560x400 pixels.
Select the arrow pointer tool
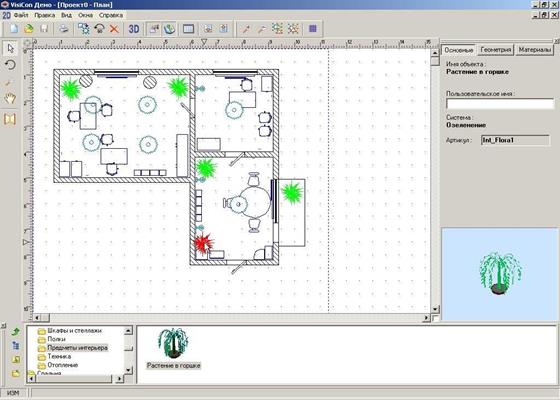(10, 48)
